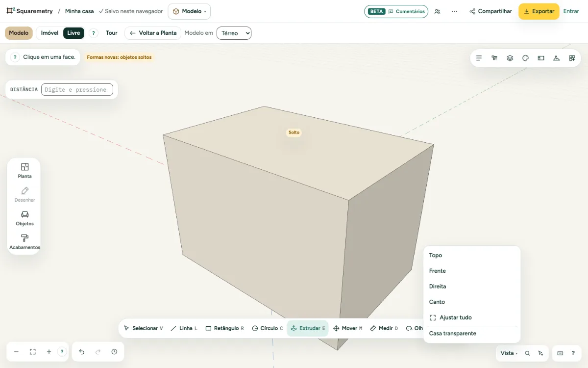
Task: Open the Térreo floor dropdown
Action: pos(234,33)
